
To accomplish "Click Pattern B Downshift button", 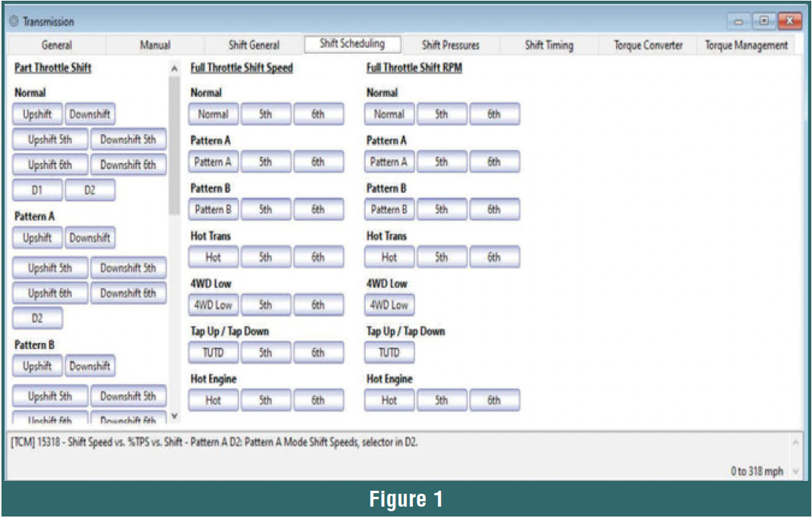I will click(90, 366).
